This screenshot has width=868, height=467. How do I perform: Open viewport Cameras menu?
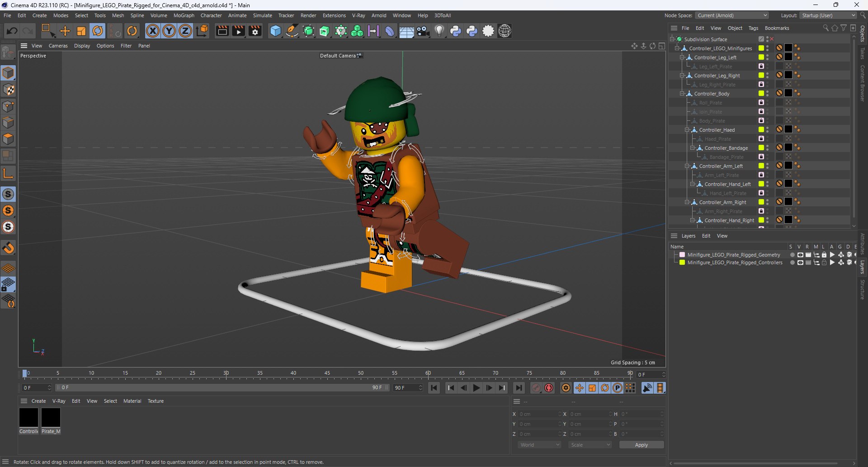pyautogui.click(x=58, y=46)
